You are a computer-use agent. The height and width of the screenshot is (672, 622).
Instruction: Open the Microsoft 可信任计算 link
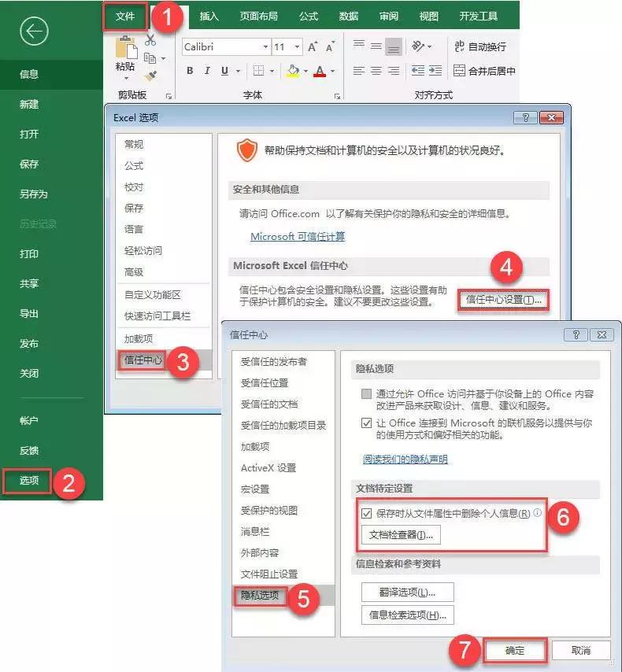tap(298, 237)
